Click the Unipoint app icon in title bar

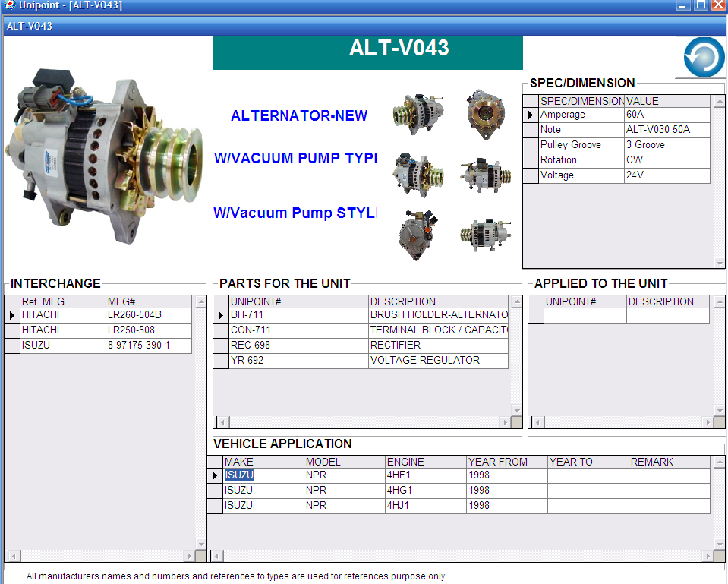(x=8, y=6)
